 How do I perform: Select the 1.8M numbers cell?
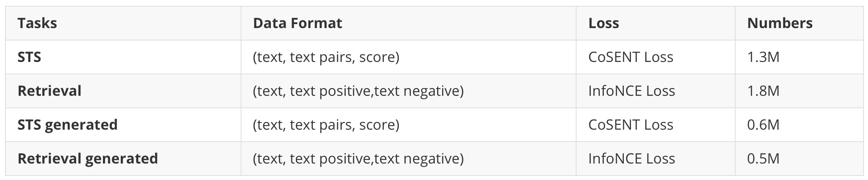tap(763, 91)
